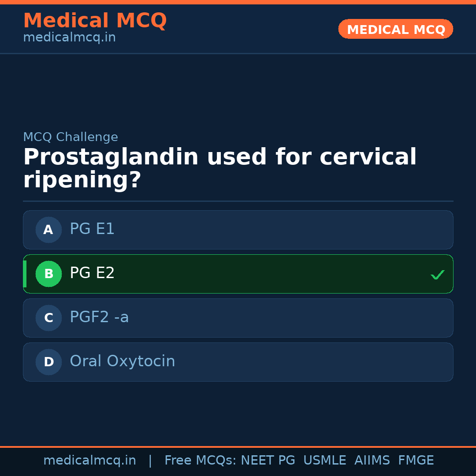Viewport: 476px width, 476px height.
Task: Expand the selected PG E2 answer row
Action: tap(238, 274)
